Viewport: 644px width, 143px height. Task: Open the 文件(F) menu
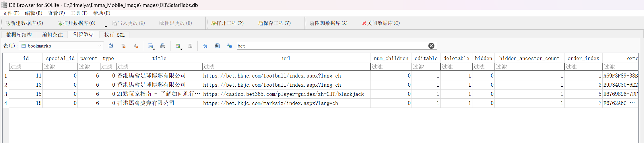coord(11,13)
